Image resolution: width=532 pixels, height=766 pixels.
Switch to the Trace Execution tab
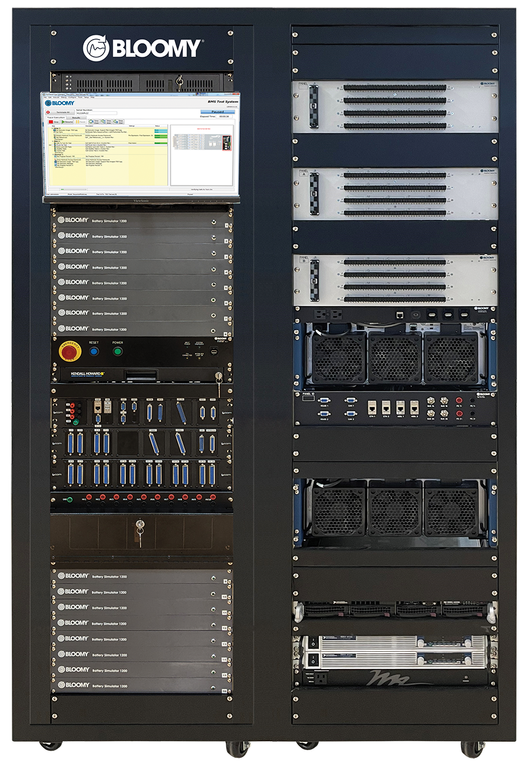(x=56, y=118)
